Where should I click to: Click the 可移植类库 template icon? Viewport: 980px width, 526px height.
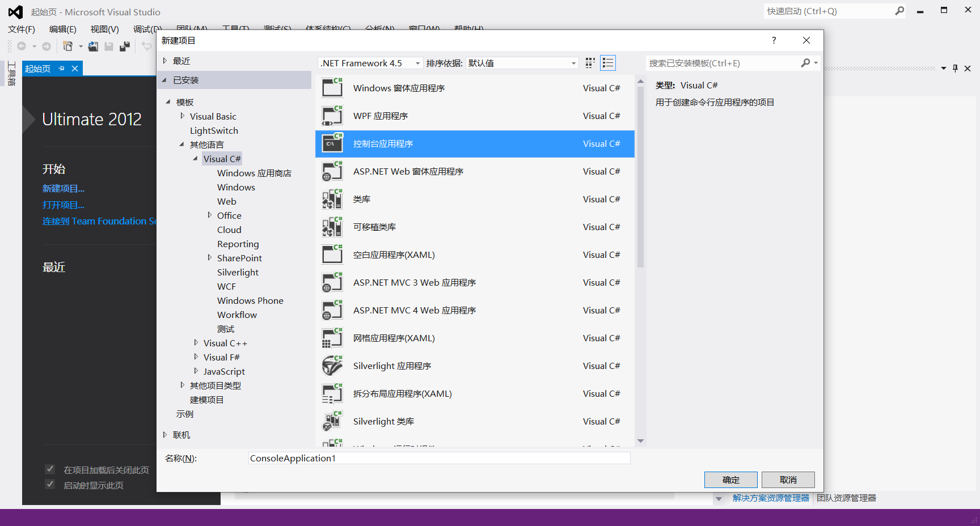332,227
